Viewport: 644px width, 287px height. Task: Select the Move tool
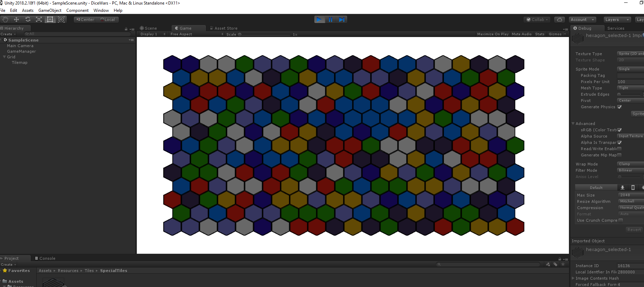pyautogui.click(x=16, y=20)
